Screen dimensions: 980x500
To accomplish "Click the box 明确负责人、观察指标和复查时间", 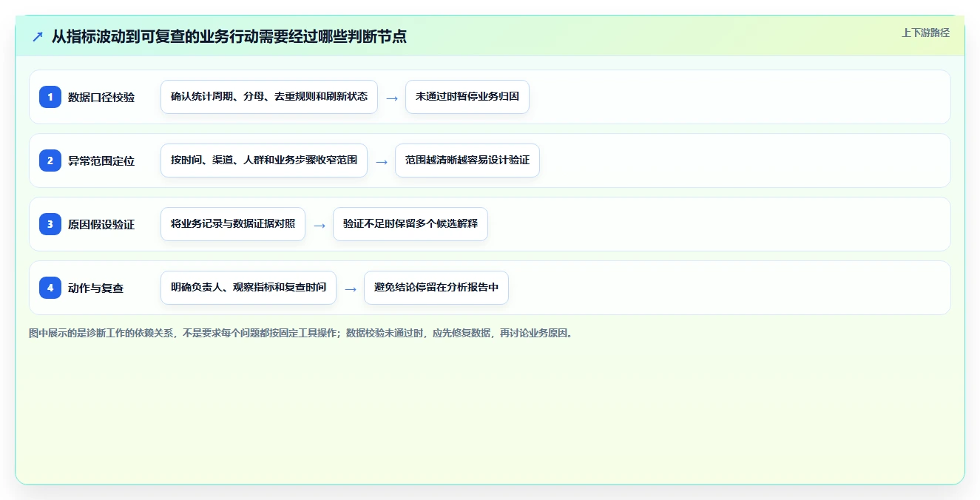I will point(249,288).
